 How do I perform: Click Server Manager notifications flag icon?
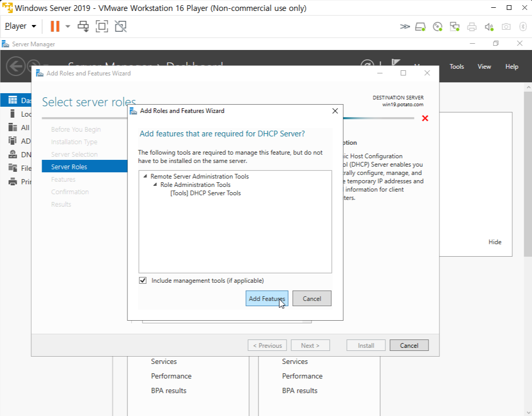click(396, 62)
